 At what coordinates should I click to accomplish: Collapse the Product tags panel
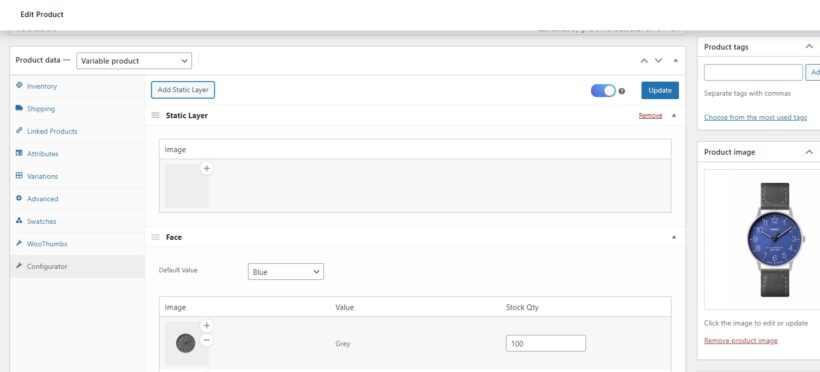(x=809, y=47)
